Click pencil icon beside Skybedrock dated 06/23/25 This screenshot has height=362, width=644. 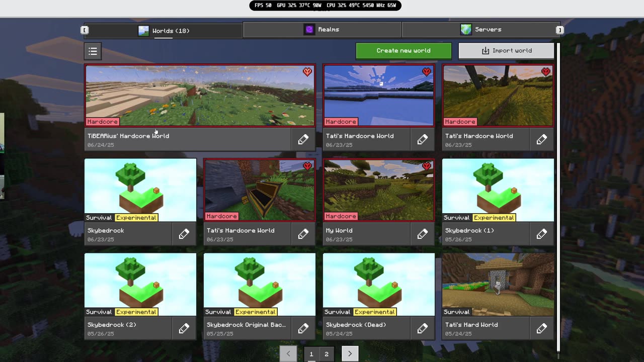pyautogui.click(x=184, y=234)
